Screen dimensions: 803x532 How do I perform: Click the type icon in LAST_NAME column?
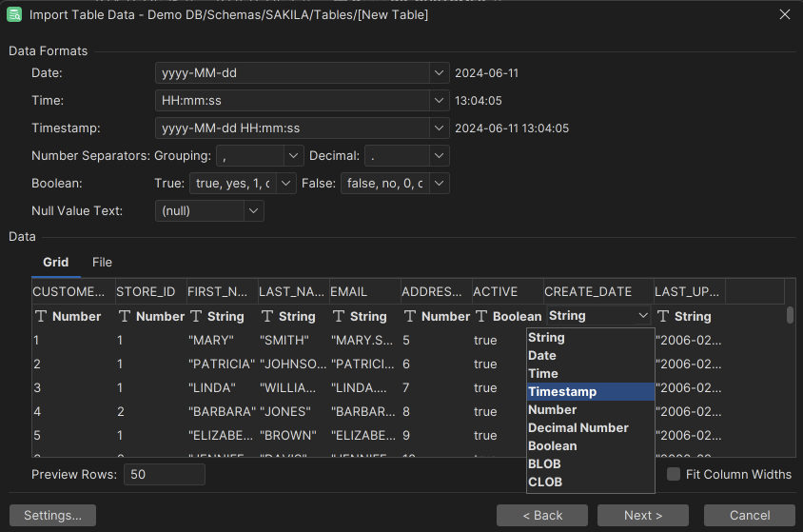[267, 316]
